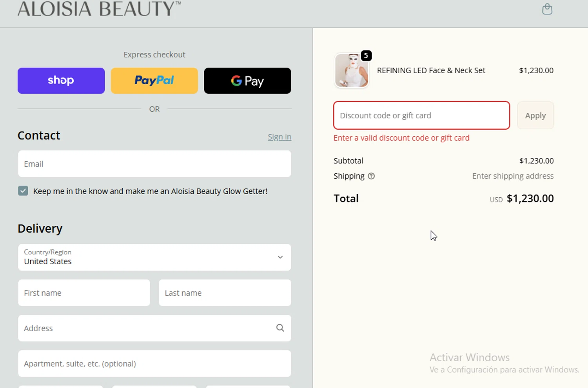588x388 pixels.
Task: Click the Total USD $1,230.00 value
Action: tap(522, 199)
